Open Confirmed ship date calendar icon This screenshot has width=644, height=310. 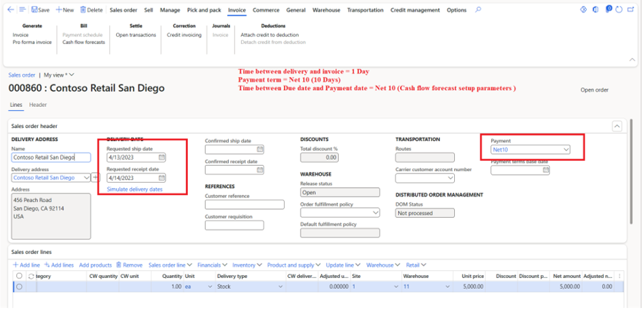click(x=260, y=149)
